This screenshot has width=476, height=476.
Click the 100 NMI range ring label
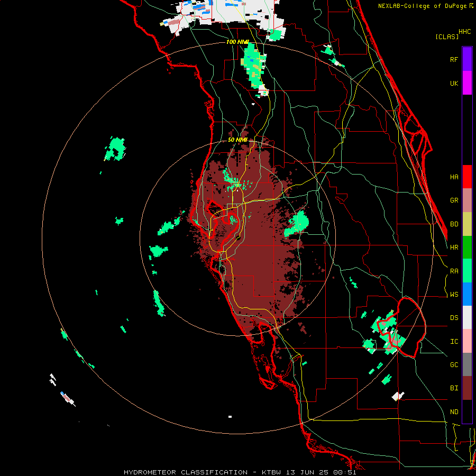[237, 42]
